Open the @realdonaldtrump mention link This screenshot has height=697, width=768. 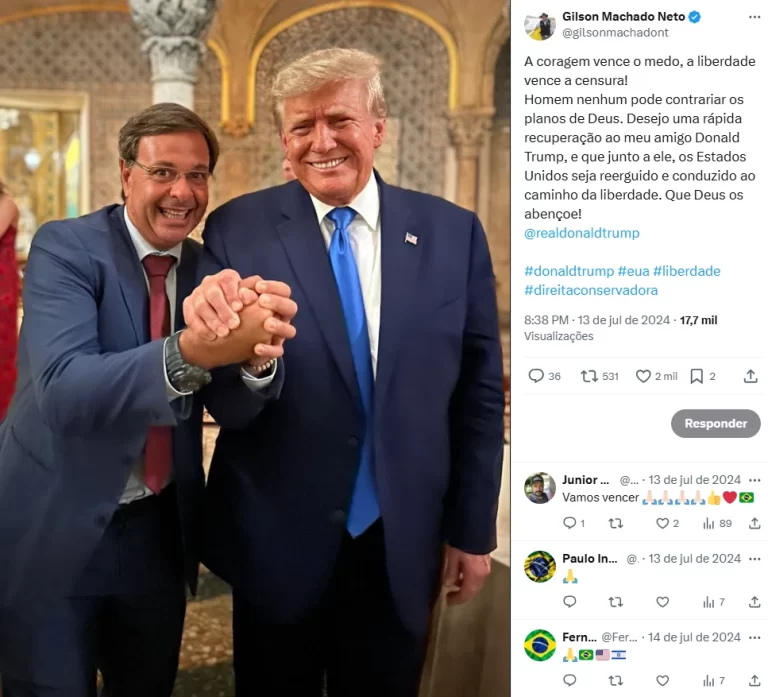point(581,233)
